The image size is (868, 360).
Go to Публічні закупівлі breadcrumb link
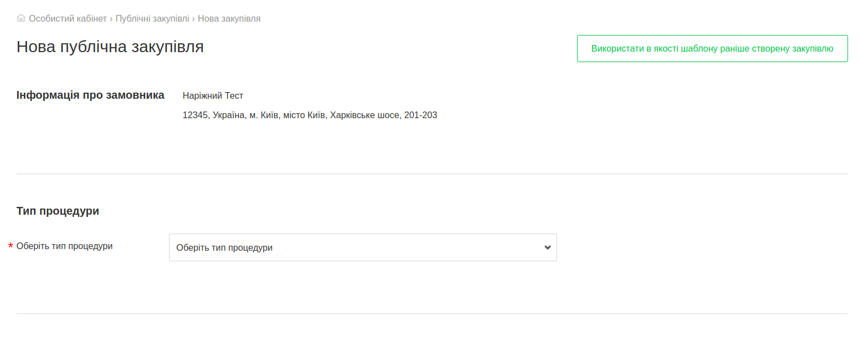click(152, 18)
